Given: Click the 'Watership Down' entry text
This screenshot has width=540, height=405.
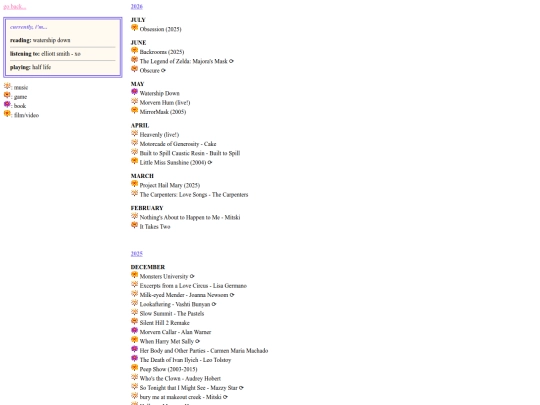Looking at the screenshot, I should tap(159, 93).
